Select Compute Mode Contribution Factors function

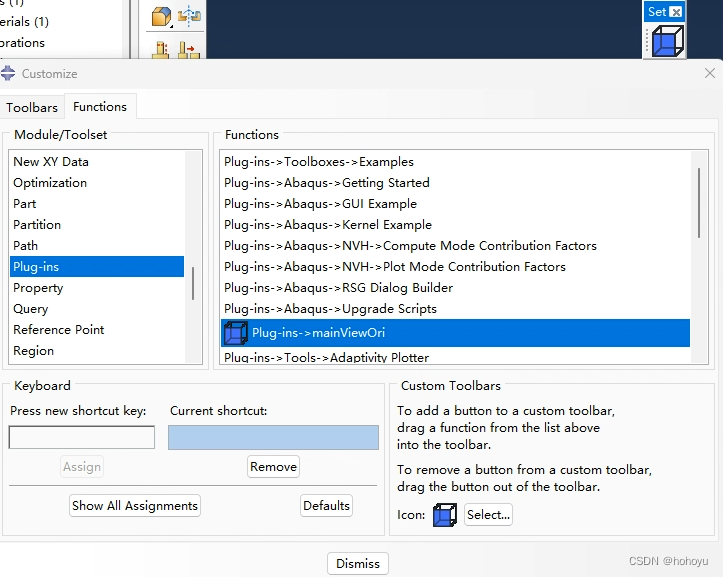(456, 246)
